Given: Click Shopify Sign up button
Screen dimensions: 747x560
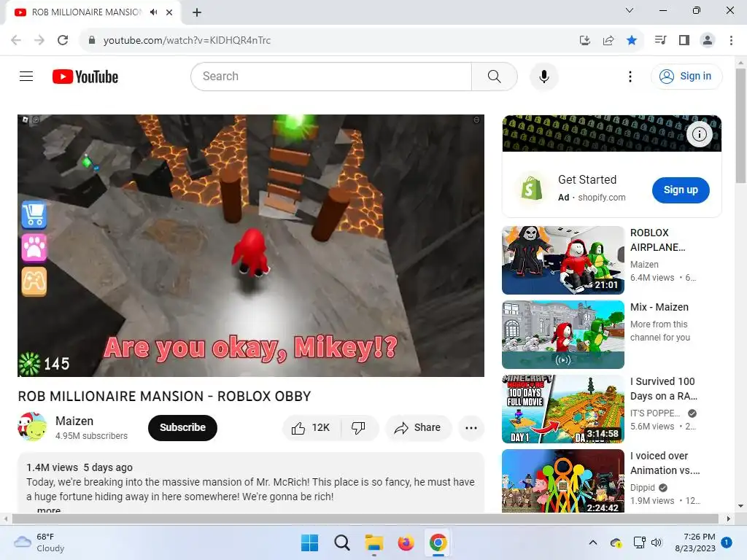Looking at the screenshot, I should (x=681, y=190).
